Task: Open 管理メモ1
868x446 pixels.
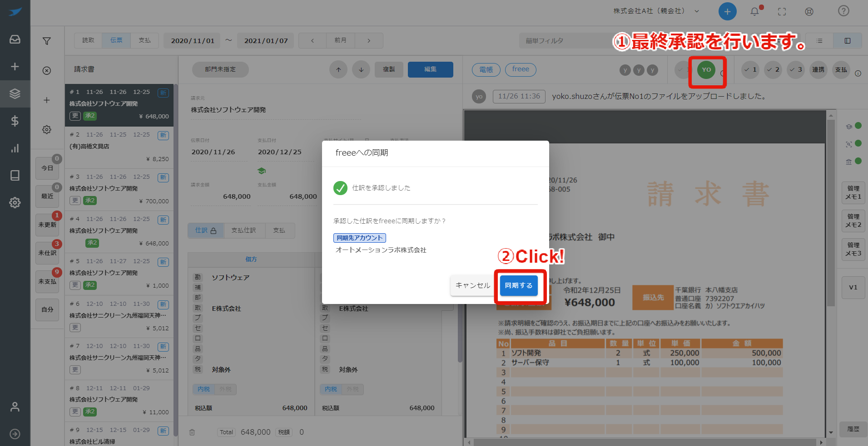Action: click(x=853, y=192)
